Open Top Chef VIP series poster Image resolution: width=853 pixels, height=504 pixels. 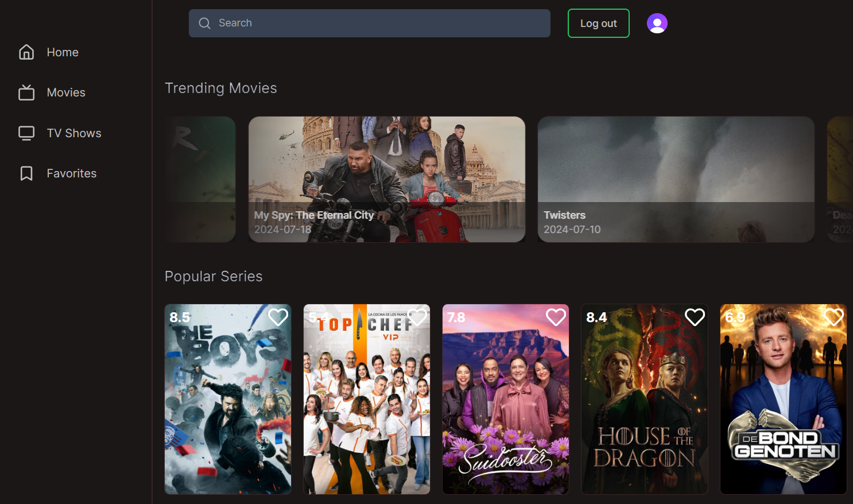pyautogui.click(x=367, y=399)
